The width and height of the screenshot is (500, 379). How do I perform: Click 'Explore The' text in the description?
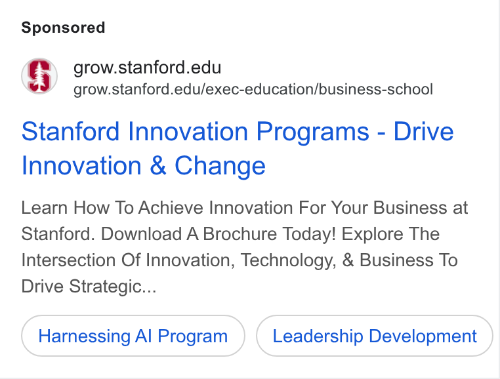tap(391, 234)
